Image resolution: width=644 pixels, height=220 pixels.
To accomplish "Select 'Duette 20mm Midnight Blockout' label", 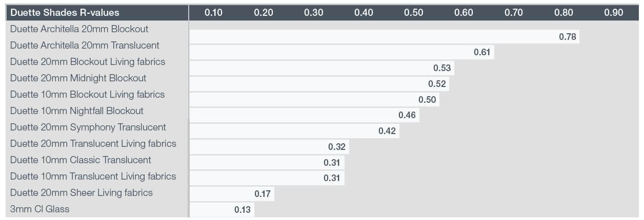I will point(78,78).
